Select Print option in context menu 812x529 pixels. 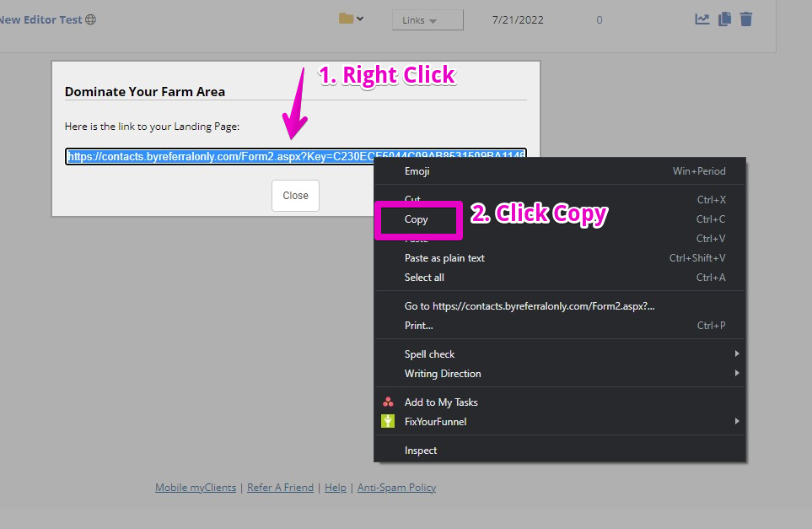coord(419,326)
